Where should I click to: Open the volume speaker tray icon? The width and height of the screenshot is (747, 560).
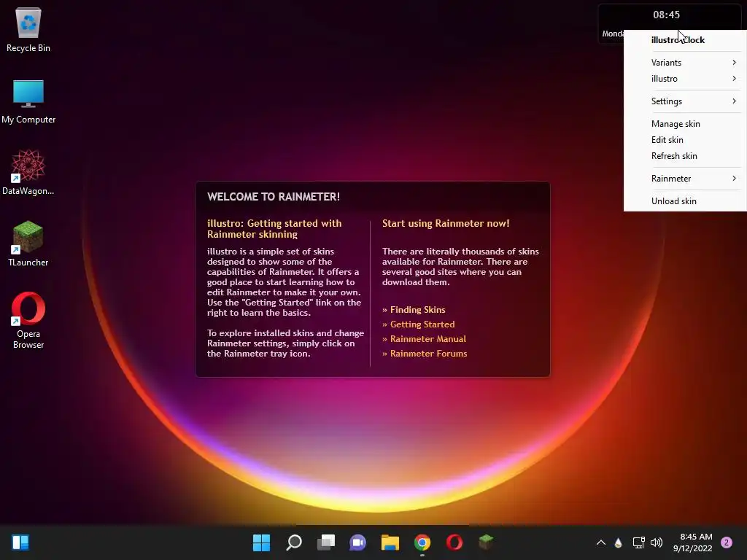tap(657, 542)
